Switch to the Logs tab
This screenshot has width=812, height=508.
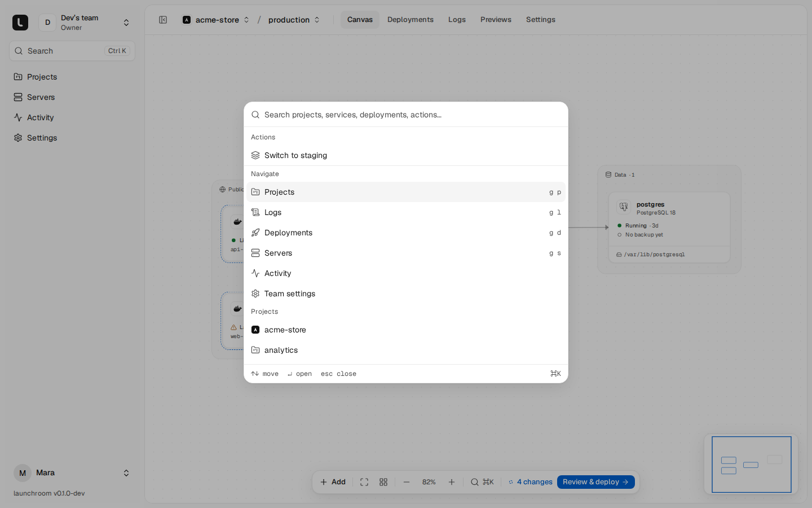pos(457,20)
